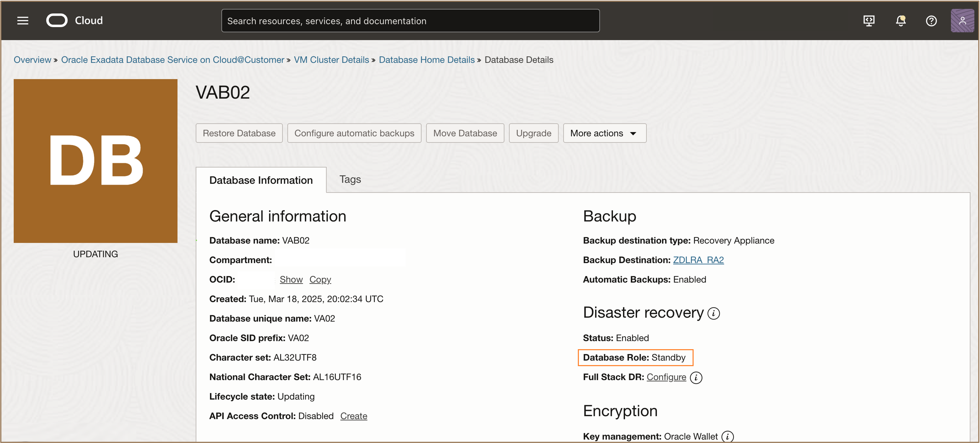Click the Restore Database button
980x443 pixels.
pos(239,133)
